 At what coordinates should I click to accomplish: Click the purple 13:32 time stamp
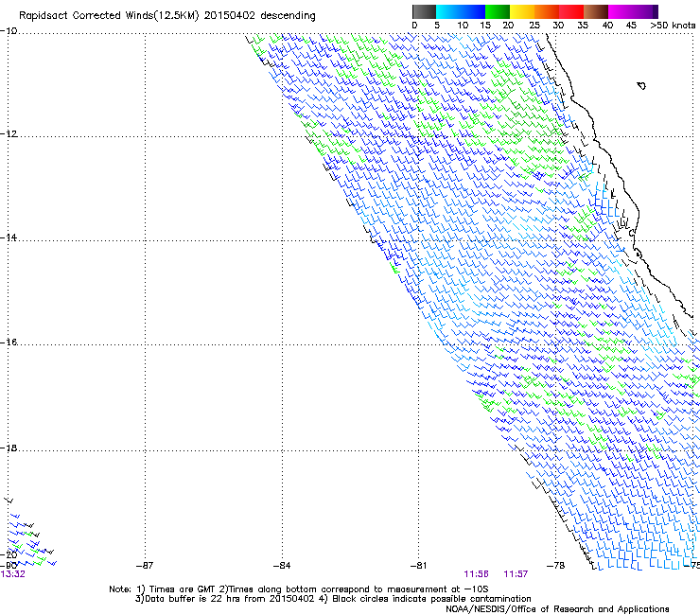click(13, 574)
